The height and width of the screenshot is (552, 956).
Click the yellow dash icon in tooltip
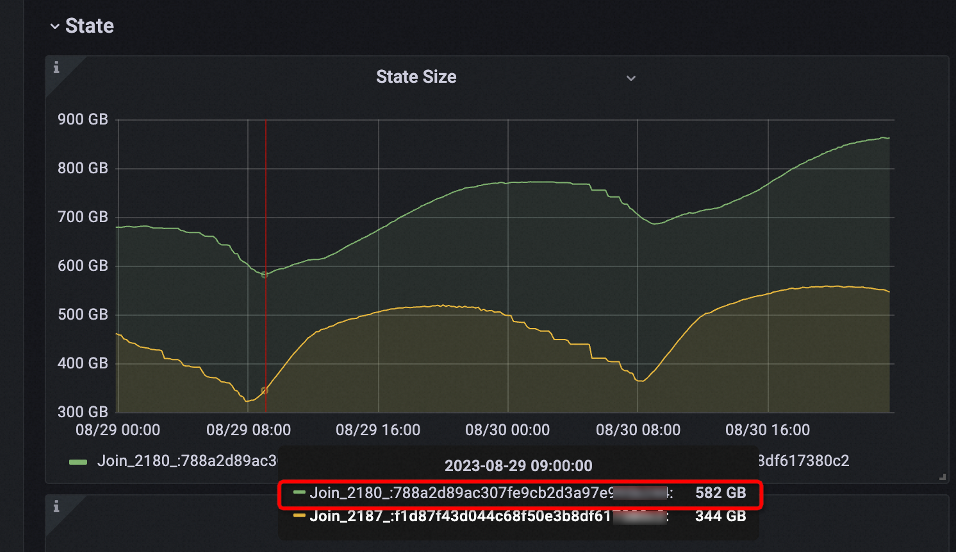point(299,515)
